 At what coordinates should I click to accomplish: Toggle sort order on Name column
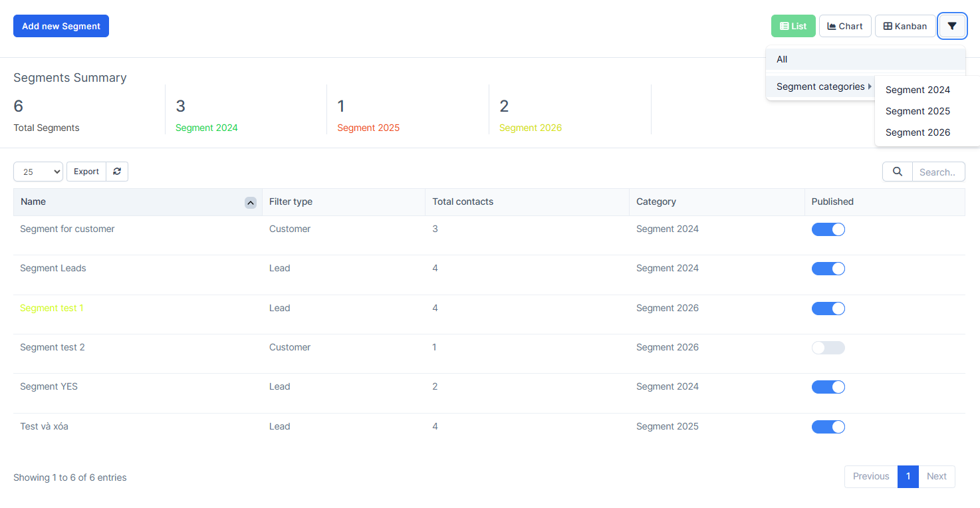coord(251,201)
